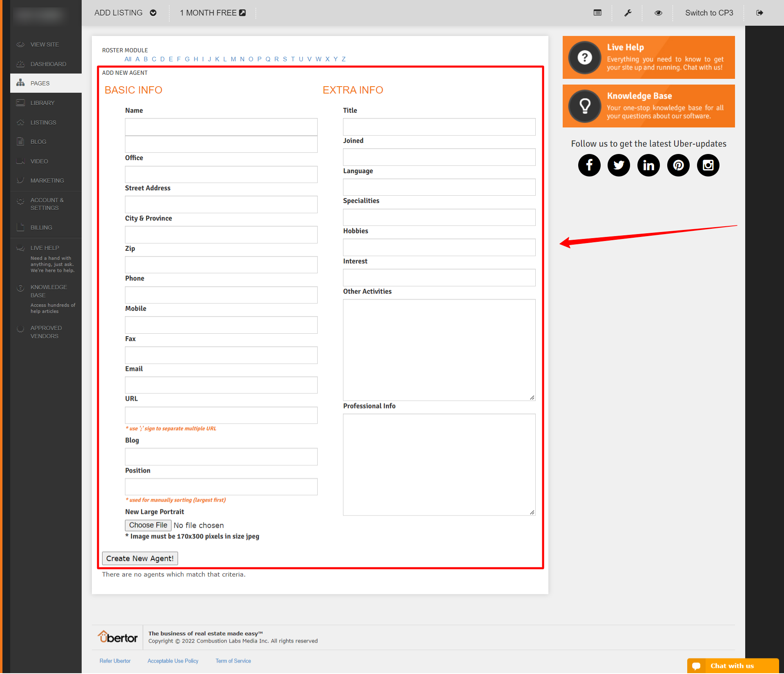Click the City & Province input field

221,235
